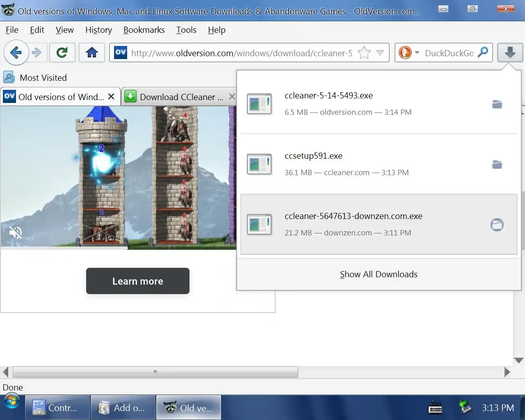The height and width of the screenshot is (420, 525).
Task: Click the Forward arrow button
Action: click(x=37, y=52)
